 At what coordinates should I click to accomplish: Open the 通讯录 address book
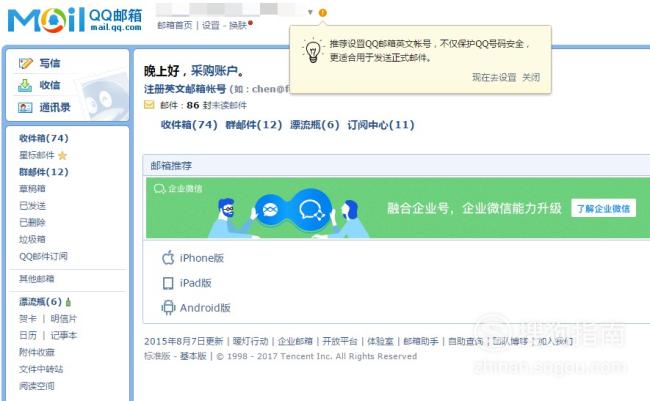click(x=55, y=107)
